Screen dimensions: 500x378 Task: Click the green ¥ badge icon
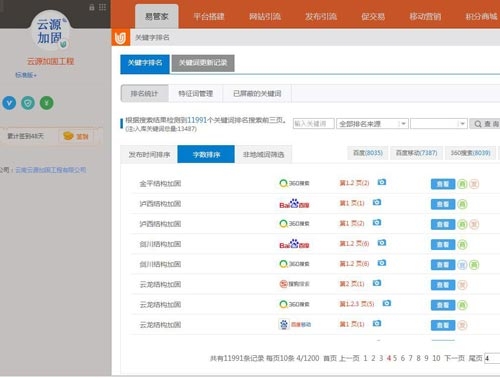coord(47,103)
